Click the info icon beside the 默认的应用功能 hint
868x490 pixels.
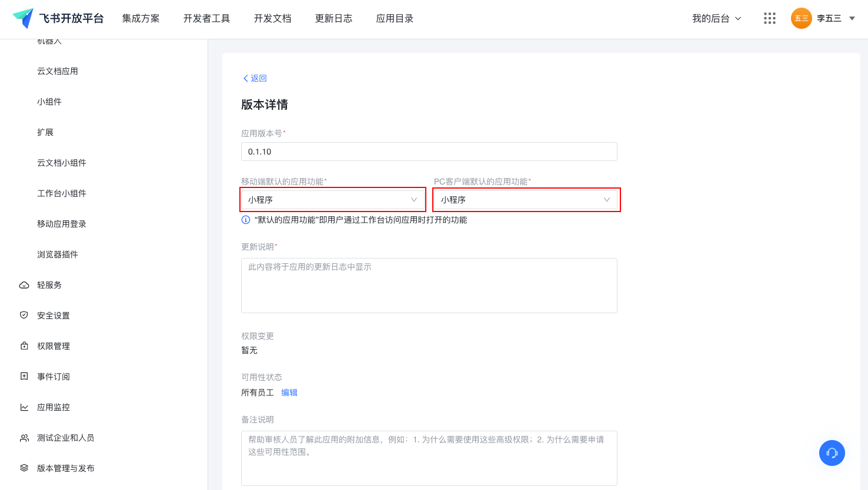pyautogui.click(x=246, y=220)
